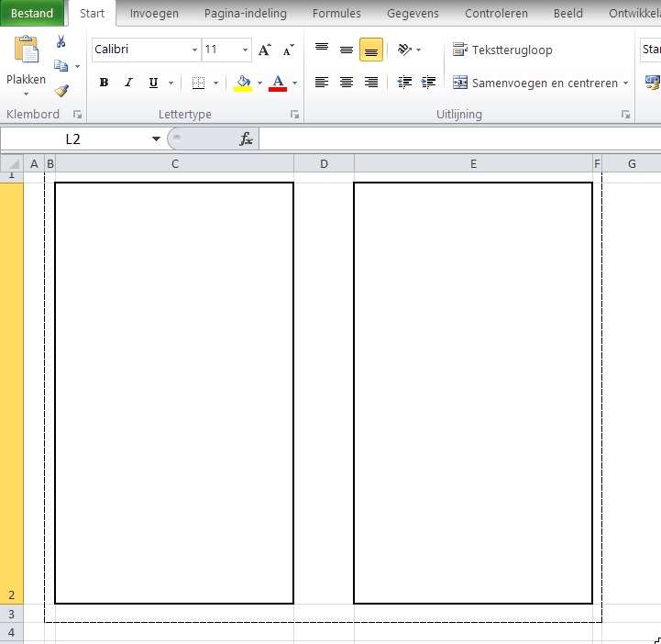Click the format painter brush icon
The height and width of the screenshot is (644, 661).
click(61, 91)
